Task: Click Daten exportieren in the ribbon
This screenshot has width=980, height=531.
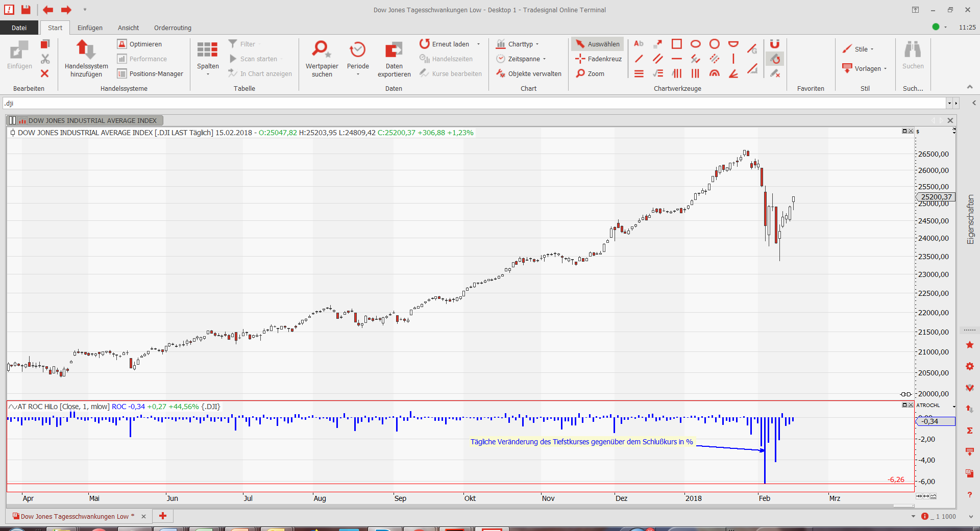Action: pyautogui.click(x=394, y=59)
